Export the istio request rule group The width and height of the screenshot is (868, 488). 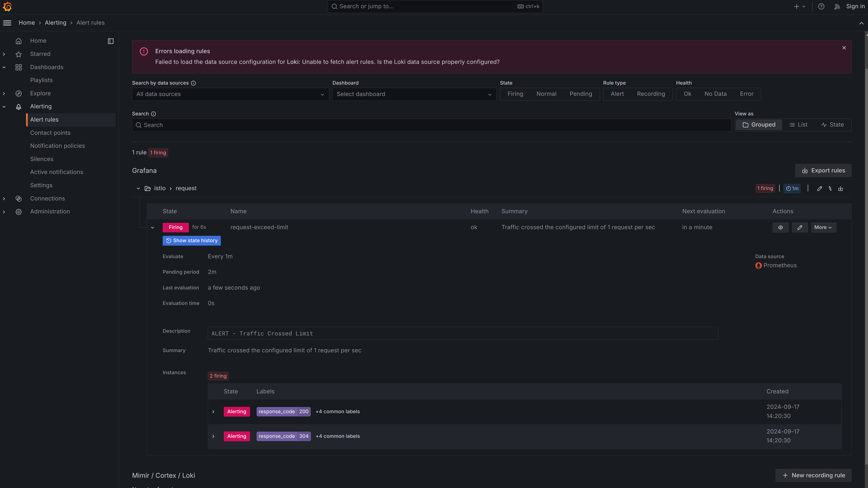tap(841, 189)
